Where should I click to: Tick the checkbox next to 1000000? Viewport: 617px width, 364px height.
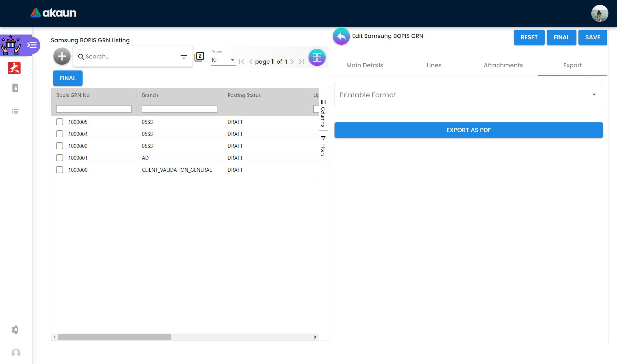click(x=59, y=170)
